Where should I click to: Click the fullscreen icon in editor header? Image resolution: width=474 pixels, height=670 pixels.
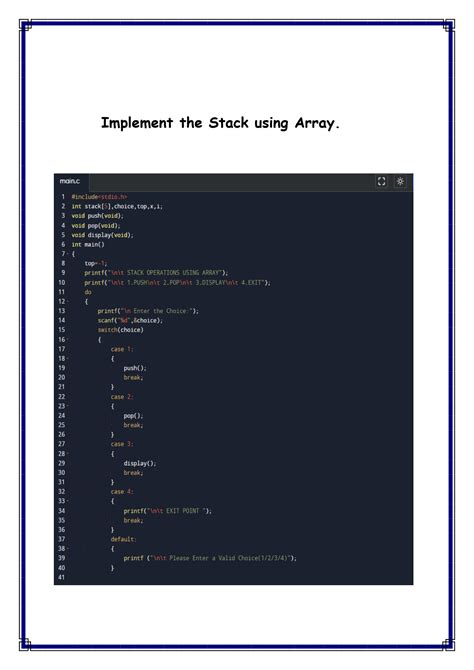pos(381,182)
